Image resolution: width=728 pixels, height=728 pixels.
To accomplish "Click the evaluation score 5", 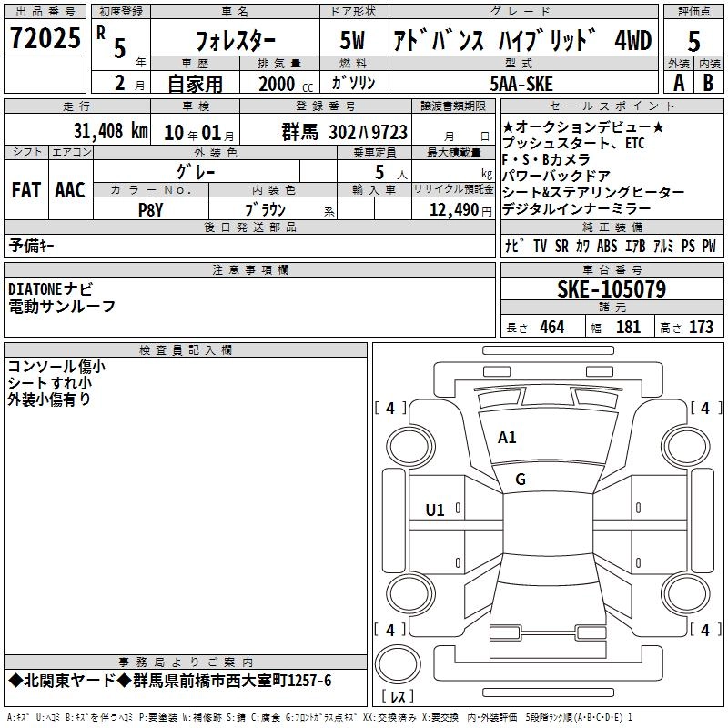I will [693, 40].
